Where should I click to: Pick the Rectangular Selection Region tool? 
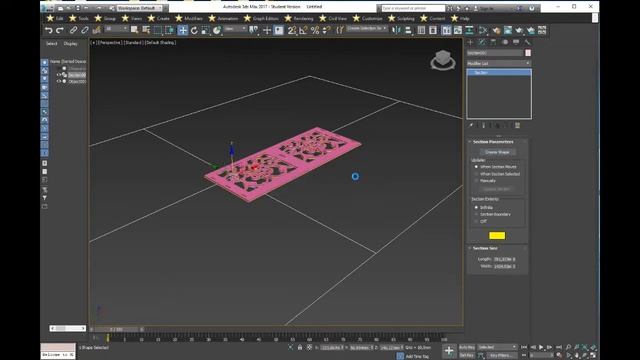pos(158,30)
